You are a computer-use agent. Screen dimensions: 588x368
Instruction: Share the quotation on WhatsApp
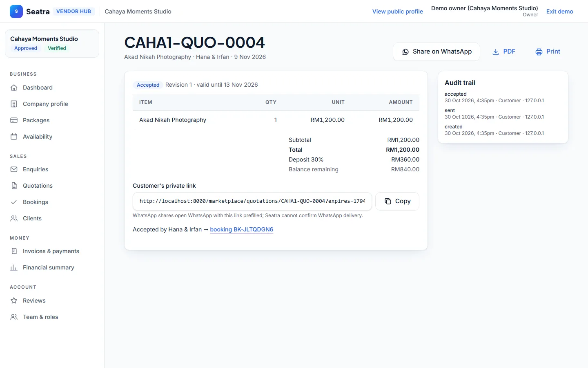pyautogui.click(x=437, y=52)
